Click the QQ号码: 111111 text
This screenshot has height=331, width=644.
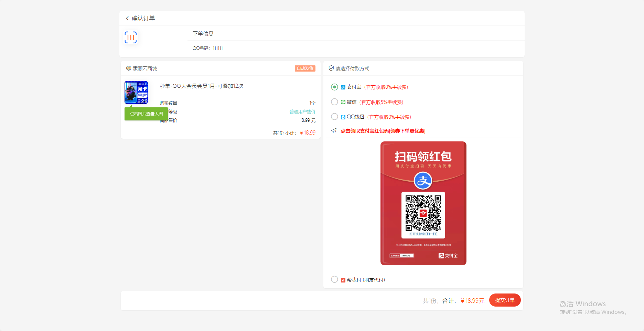[x=207, y=49]
